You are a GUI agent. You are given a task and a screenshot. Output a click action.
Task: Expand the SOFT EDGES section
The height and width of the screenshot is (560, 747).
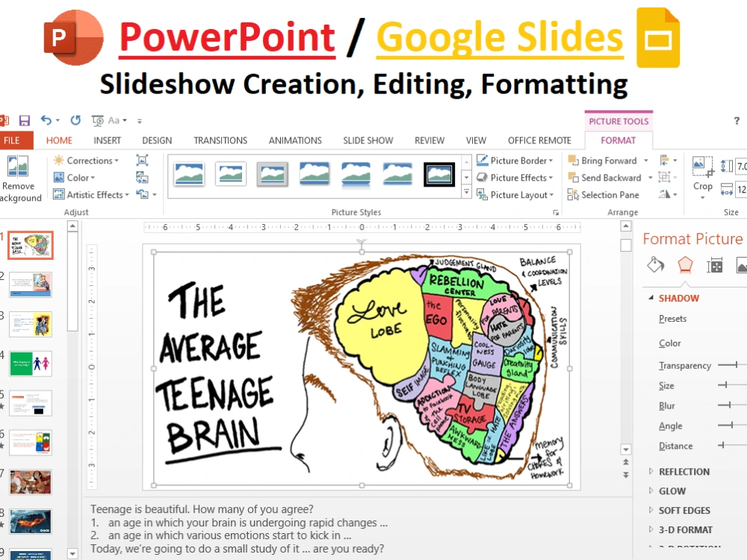651,510
